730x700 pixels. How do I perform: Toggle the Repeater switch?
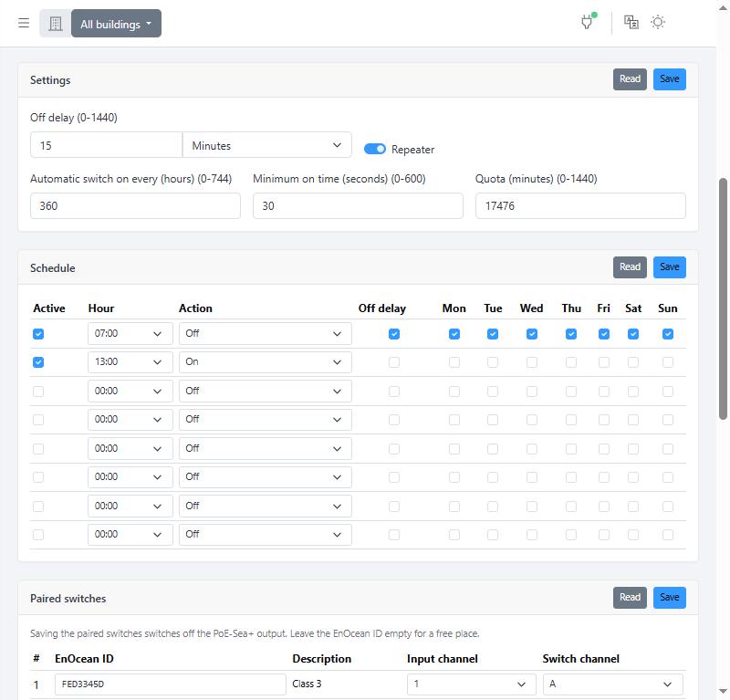(x=375, y=149)
